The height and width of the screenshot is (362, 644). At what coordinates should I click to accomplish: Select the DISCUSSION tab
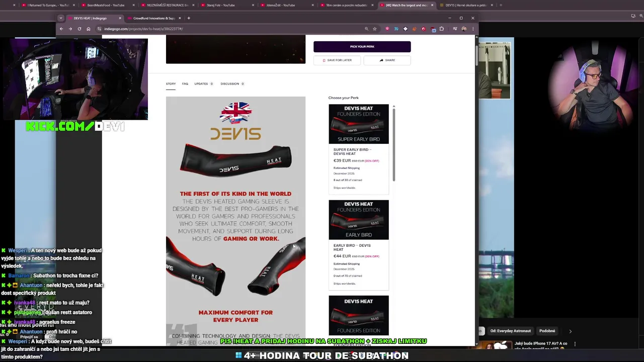click(x=232, y=84)
